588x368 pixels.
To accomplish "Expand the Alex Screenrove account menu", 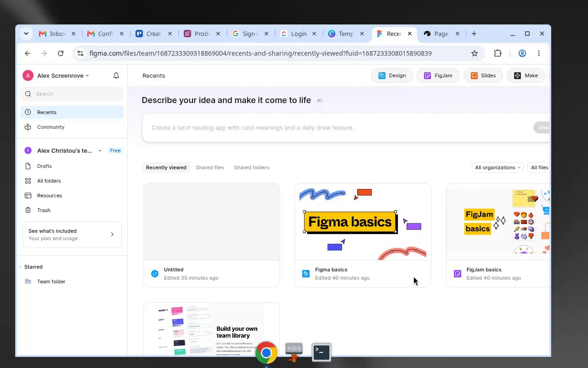I will click(63, 75).
